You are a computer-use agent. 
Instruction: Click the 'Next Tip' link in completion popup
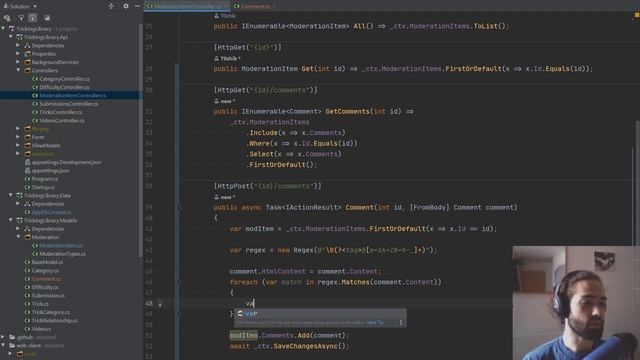click(375, 322)
